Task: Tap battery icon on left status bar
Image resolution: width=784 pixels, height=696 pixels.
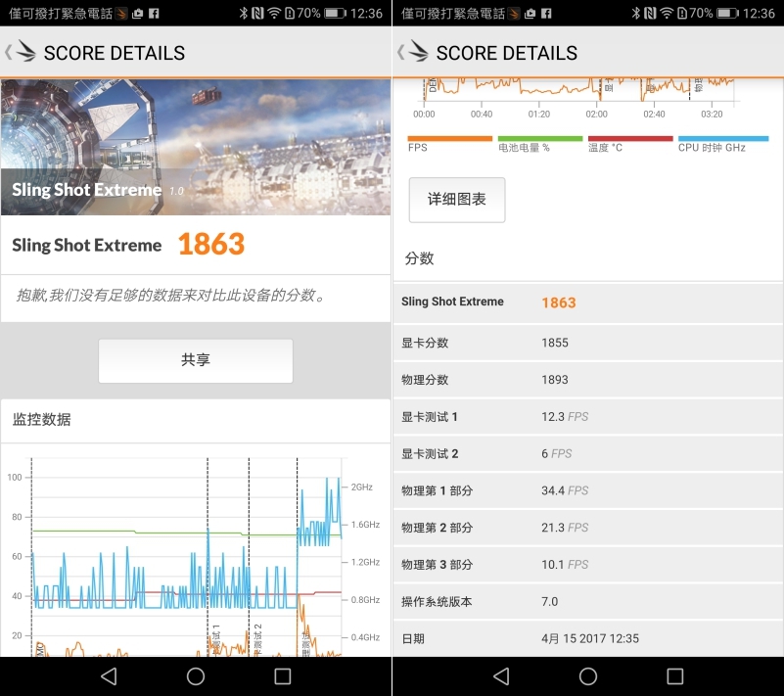Action: pos(335,13)
